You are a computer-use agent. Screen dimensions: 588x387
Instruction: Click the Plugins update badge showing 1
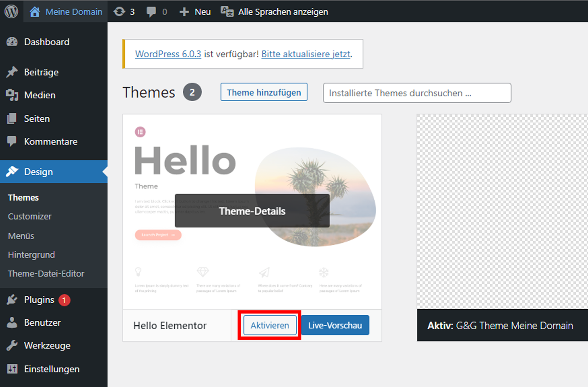click(x=64, y=300)
